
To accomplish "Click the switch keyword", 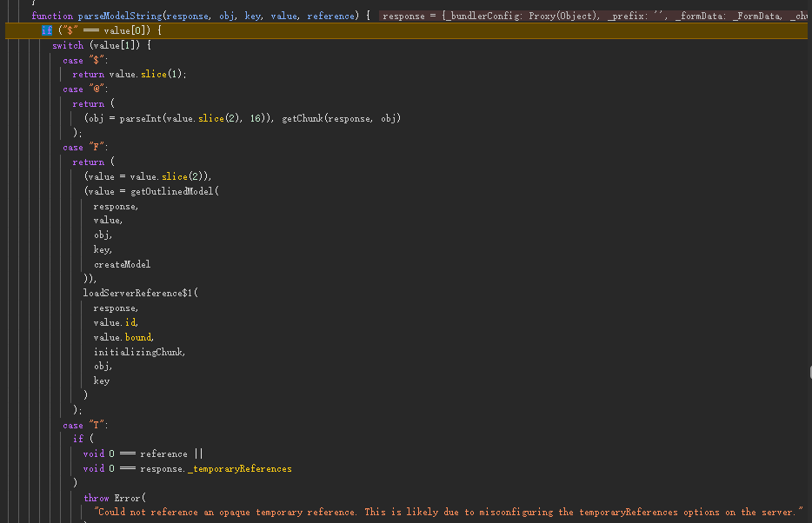I will [68, 45].
